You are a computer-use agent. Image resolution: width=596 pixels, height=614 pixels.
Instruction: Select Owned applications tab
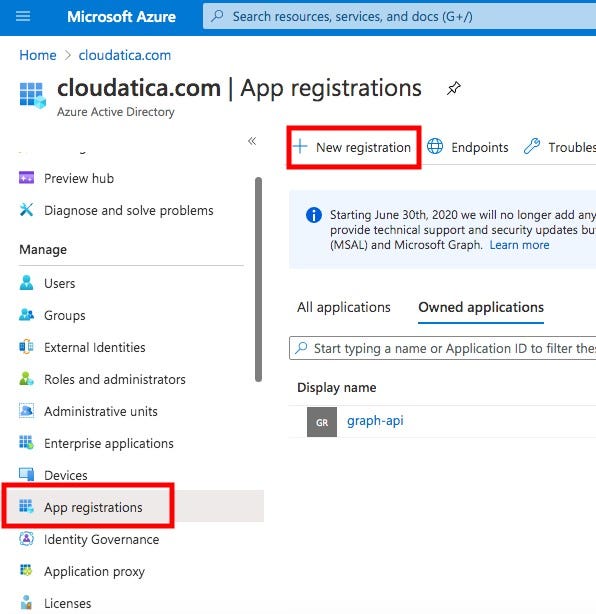coord(481,307)
